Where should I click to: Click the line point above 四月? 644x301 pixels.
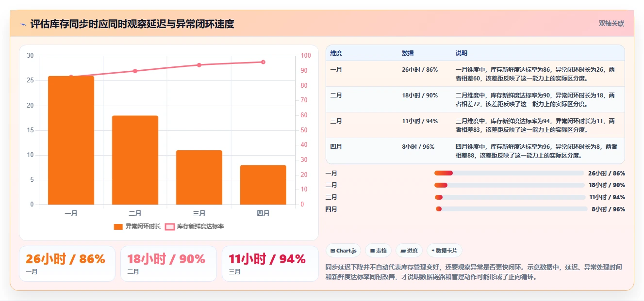point(263,62)
